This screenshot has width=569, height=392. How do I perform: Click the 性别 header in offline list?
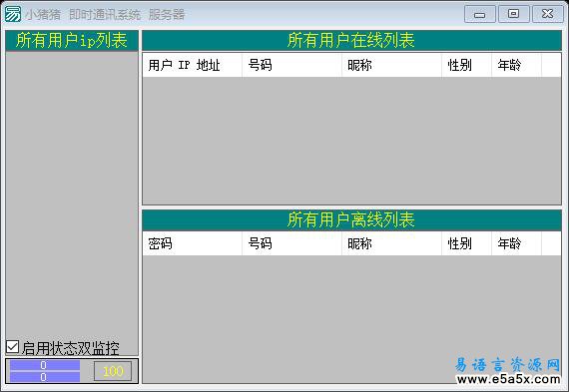click(466, 243)
